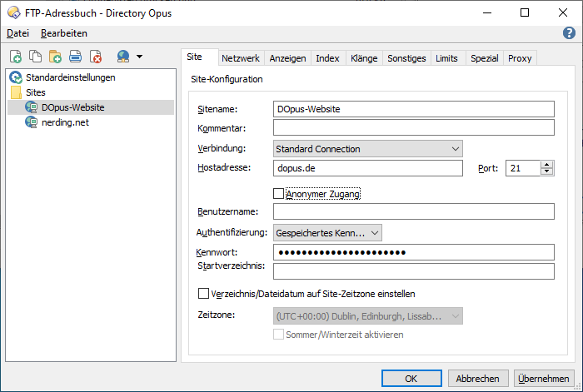Toggle the Sommer/Winterzeit aktivieren checkbox
This screenshot has height=392, width=583.
click(278, 335)
